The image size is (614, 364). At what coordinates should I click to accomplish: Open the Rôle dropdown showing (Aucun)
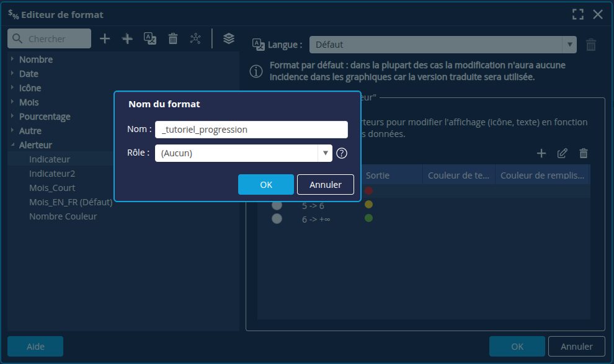[244, 153]
